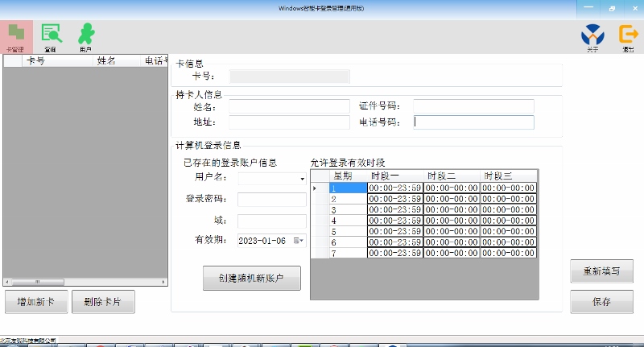Click the 卡号 column header in card list
The width and height of the screenshot is (644, 347).
point(35,60)
